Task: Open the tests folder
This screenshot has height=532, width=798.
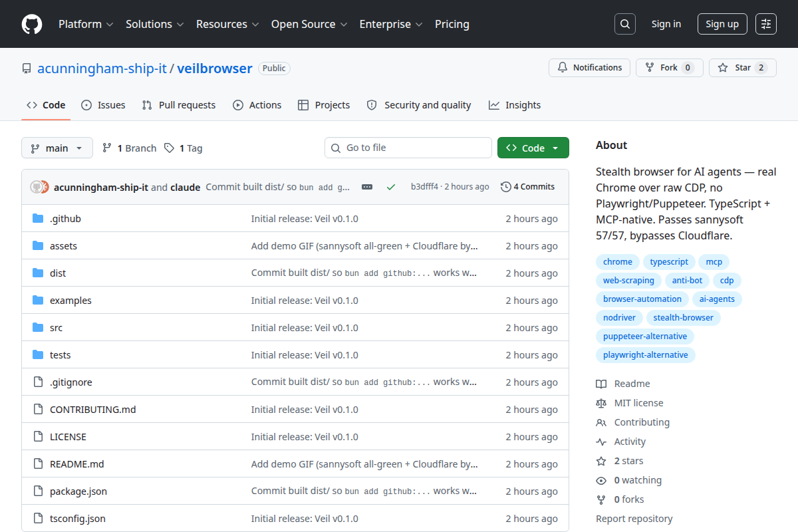Action: tap(61, 354)
